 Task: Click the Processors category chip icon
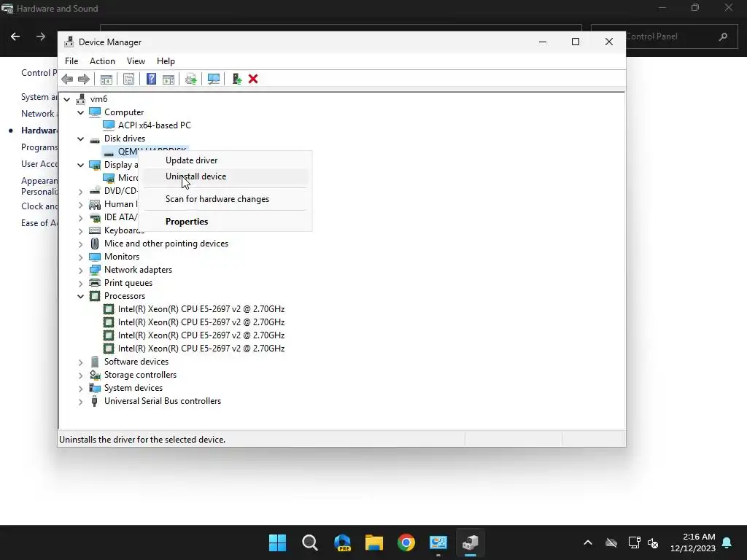click(95, 296)
